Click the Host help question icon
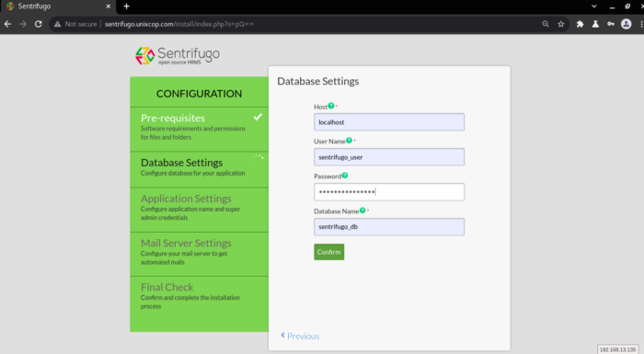 coord(331,106)
